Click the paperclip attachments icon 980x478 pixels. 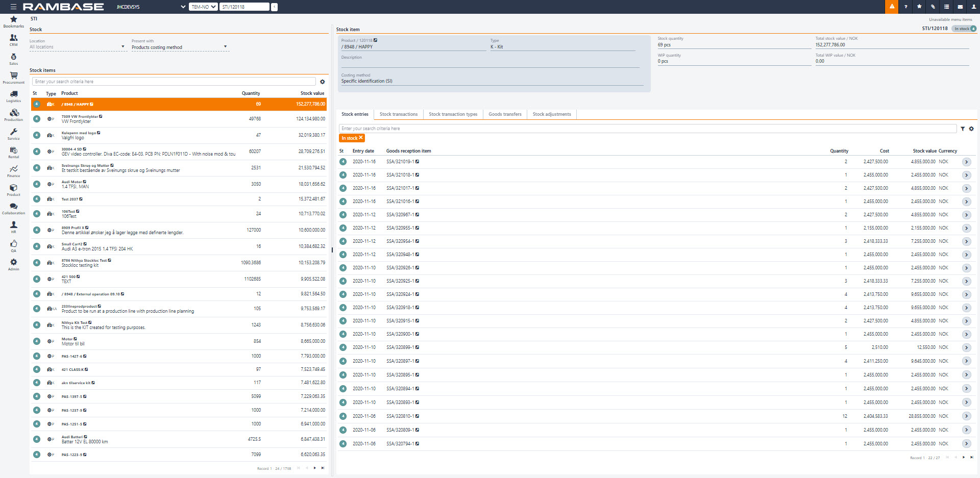[x=933, y=7]
